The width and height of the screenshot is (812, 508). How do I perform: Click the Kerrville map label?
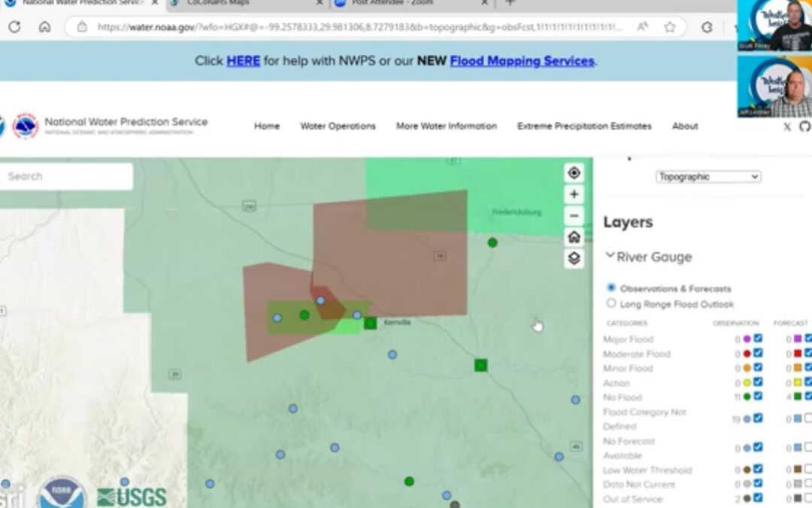tap(397, 322)
